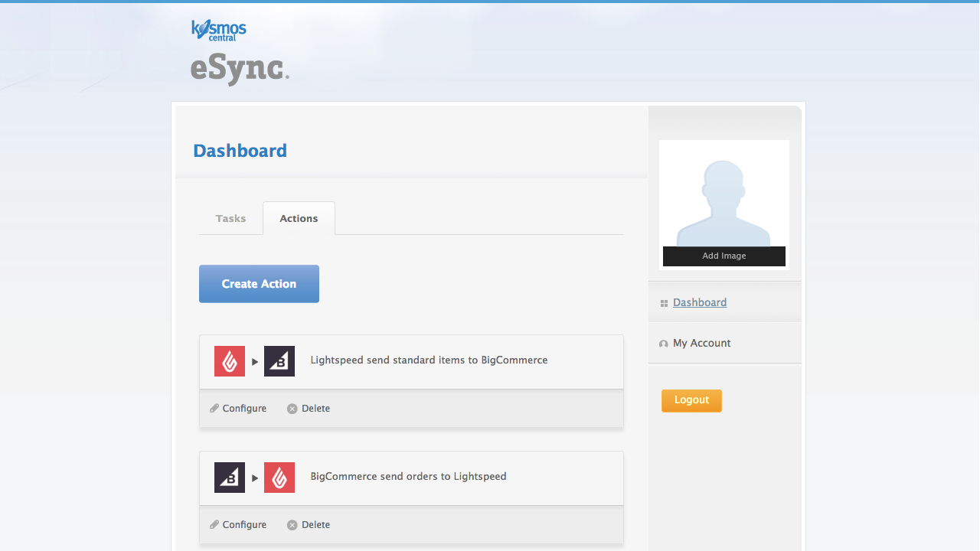Click the Dashboard page heading

click(240, 151)
